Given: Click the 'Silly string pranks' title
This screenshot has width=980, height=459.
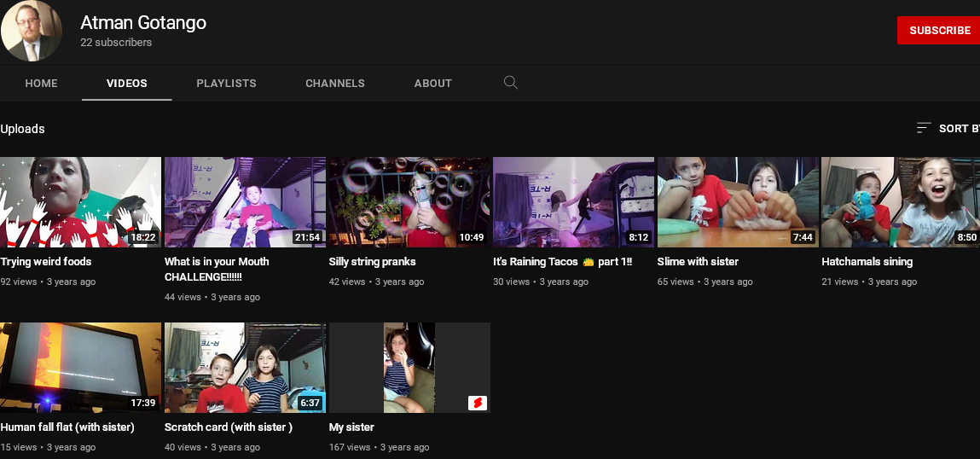Looking at the screenshot, I should (x=372, y=262).
